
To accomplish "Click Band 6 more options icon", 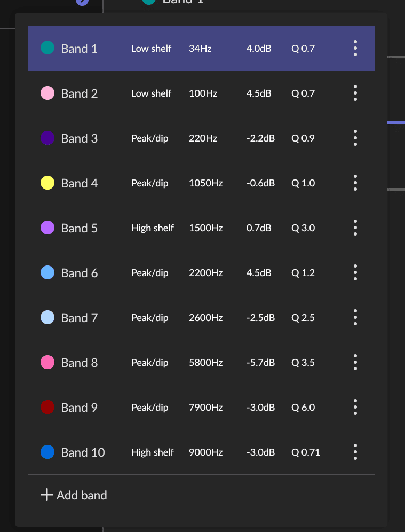I will point(355,273).
